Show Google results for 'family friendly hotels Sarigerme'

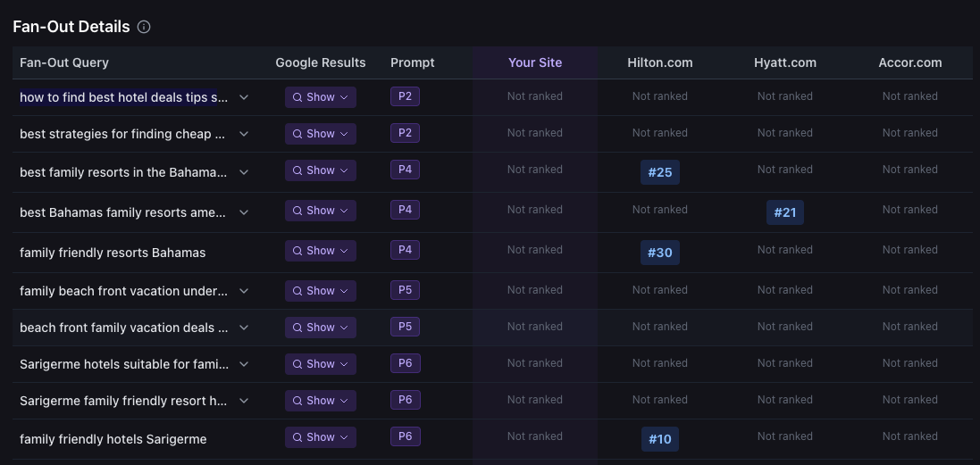click(320, 437)
